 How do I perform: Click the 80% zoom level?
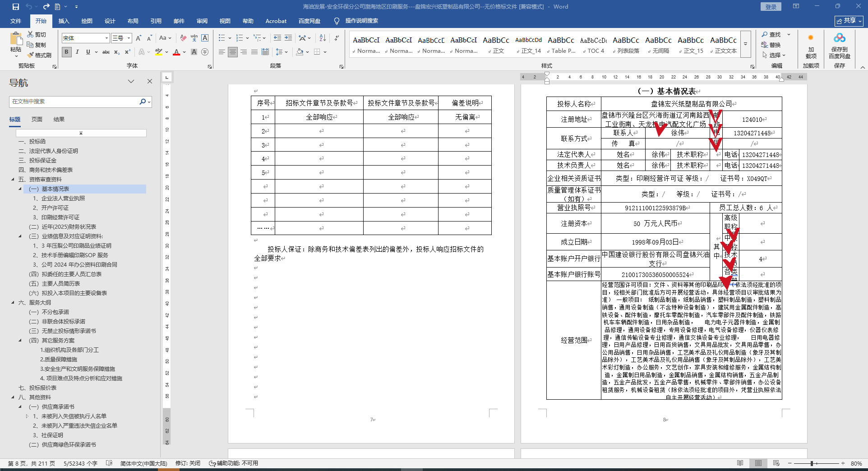(856, 463)
